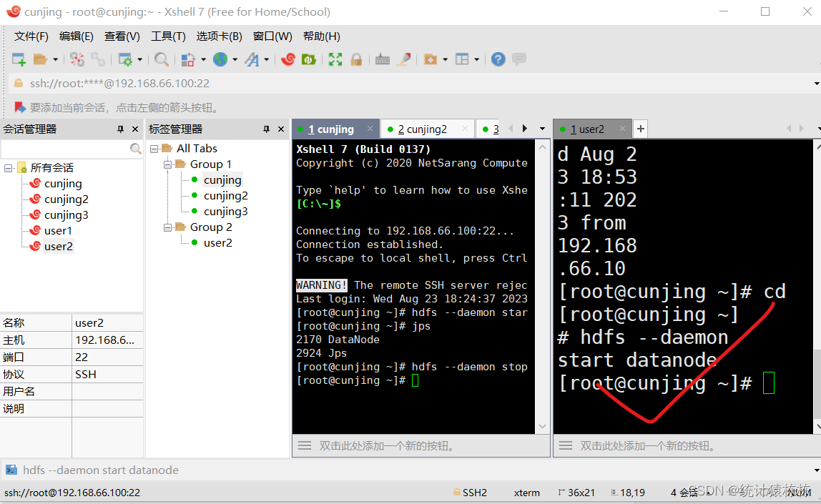Launch Xftp via the green folder icon
Image resolution: width=821 pixels, height=504 pixels.
click(x=309, y=59)
